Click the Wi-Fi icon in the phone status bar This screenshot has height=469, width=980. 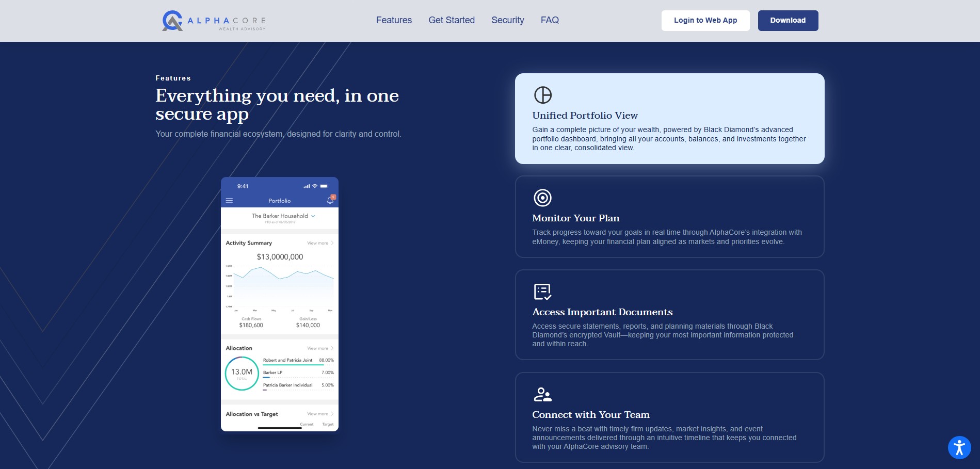tap(315, 186)
